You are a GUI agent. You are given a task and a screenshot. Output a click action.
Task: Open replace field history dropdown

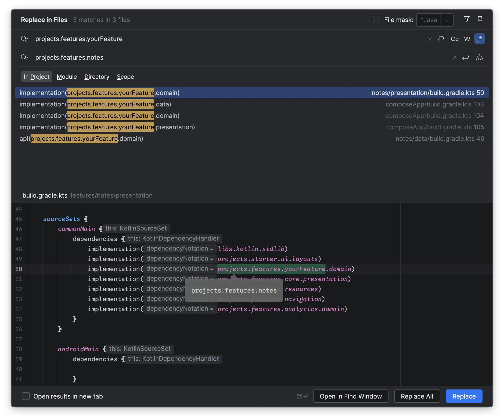point(25,57)
